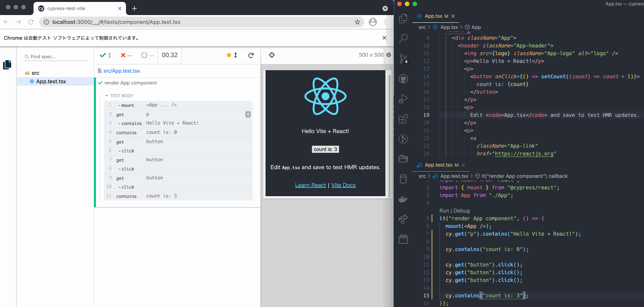Close the App.test.tsx editor tab
Viewport: 644px width, 307px height.
click(463, 165)
